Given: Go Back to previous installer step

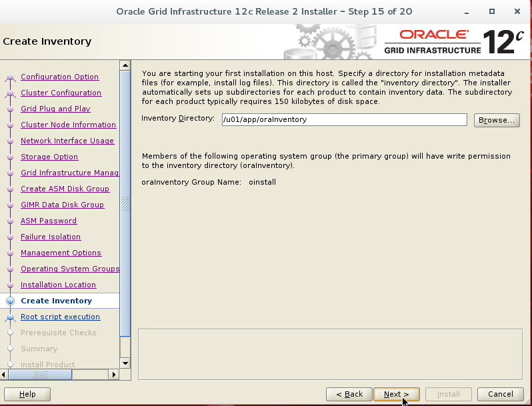Looking at the screenshot, I should pos(349,394).
